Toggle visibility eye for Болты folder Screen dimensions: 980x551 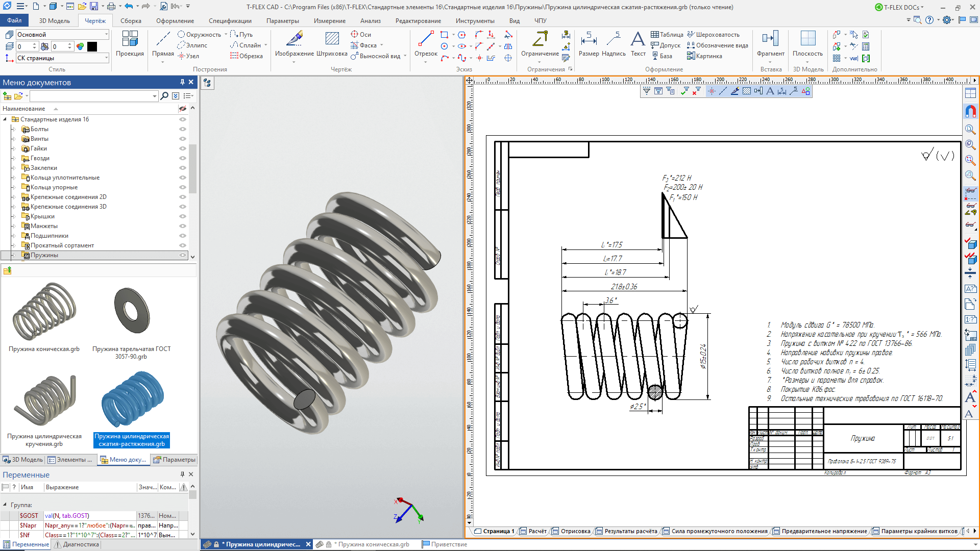tap(182, 129)
